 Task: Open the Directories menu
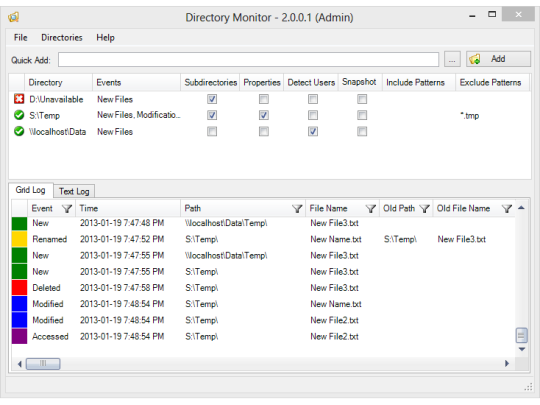[62, 38]
